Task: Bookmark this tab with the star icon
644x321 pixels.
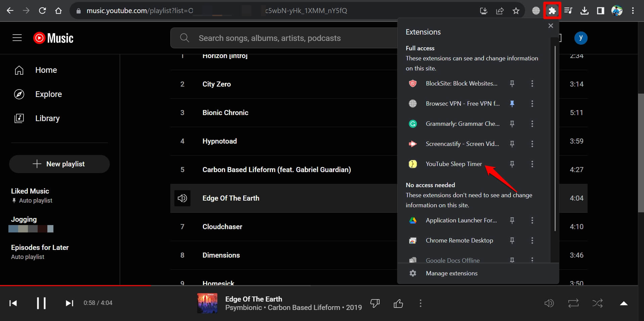Action: [x=516, y=11]
